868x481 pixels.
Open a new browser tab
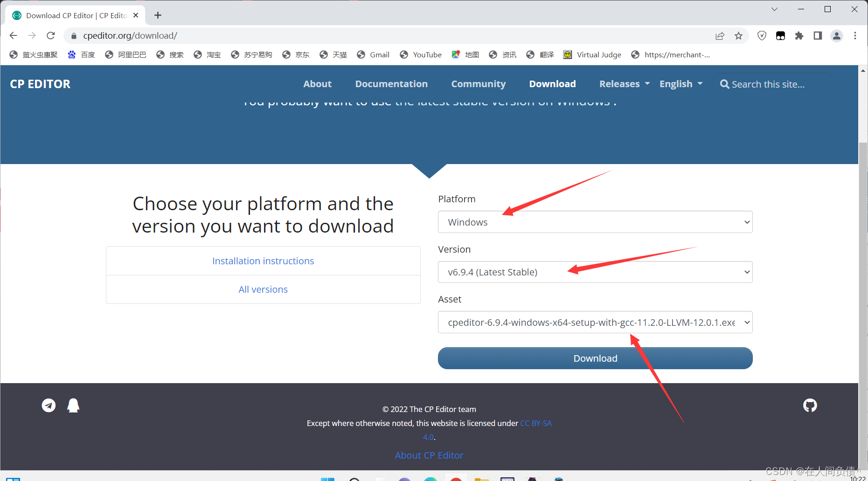click(158, 15)
